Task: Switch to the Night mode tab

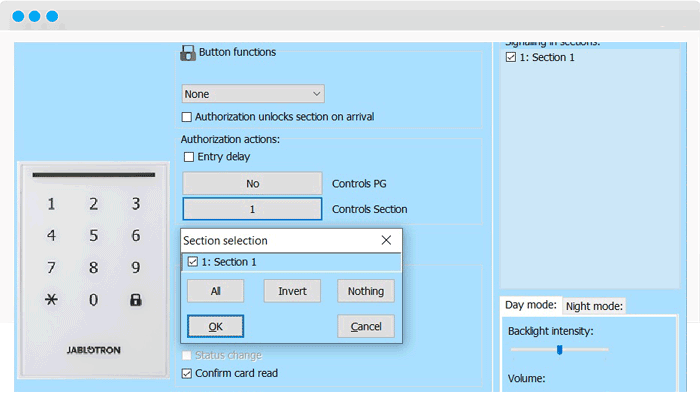Action: pos(594,306)
